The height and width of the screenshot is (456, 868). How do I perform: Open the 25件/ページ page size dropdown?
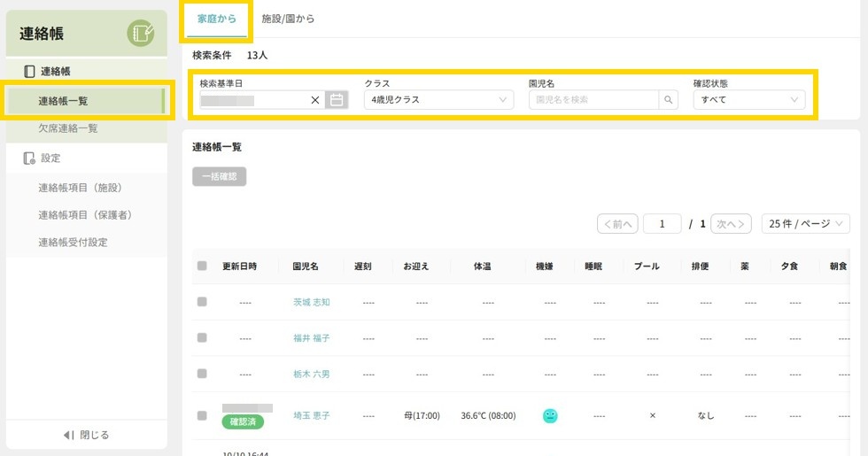pyautogui.click(x=805, y=224)
